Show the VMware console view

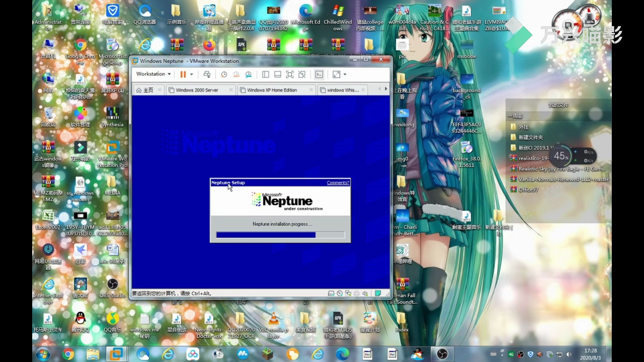(x=319, y=74)
